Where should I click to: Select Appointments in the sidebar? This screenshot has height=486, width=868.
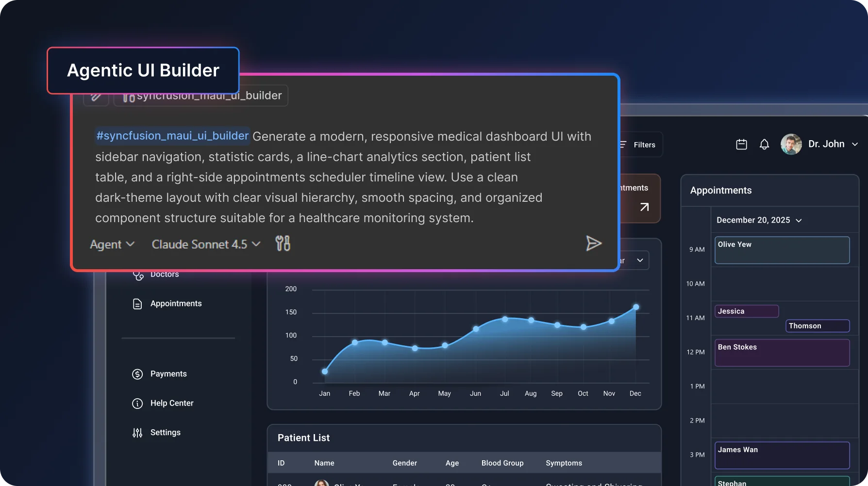point(167,304)
